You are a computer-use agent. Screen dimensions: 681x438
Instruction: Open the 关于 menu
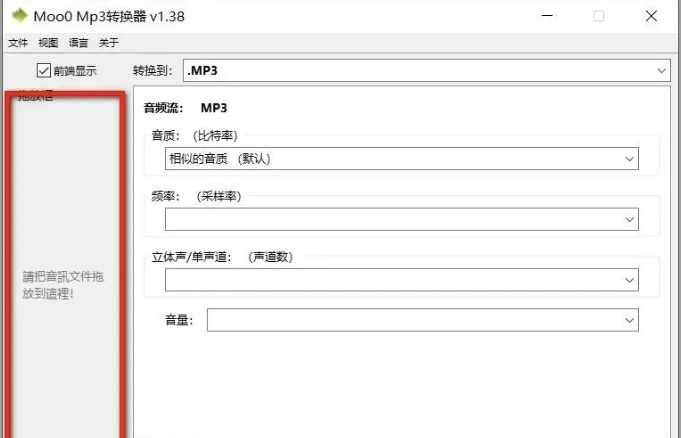pyautogui.click(x=109, y=43)
